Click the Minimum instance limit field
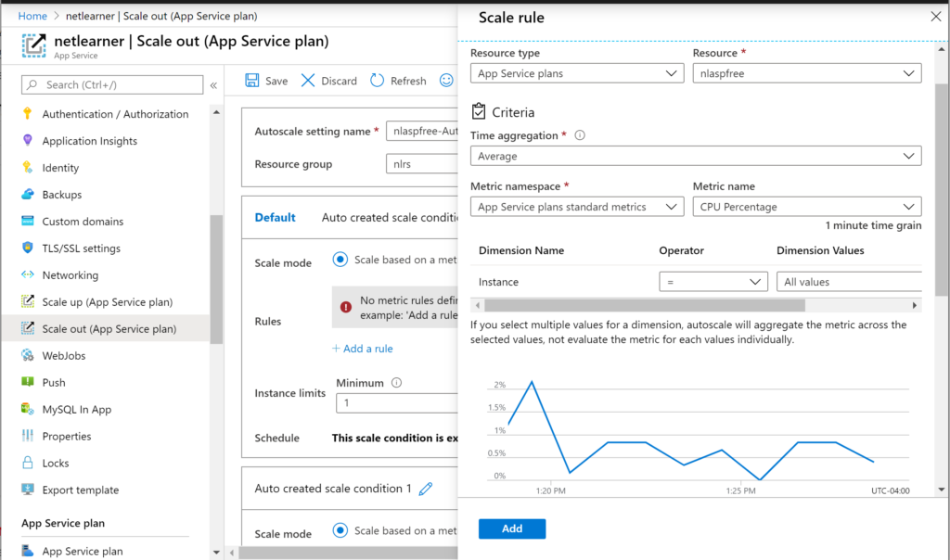This screenshot has height=560, width=950. (397, 402)
